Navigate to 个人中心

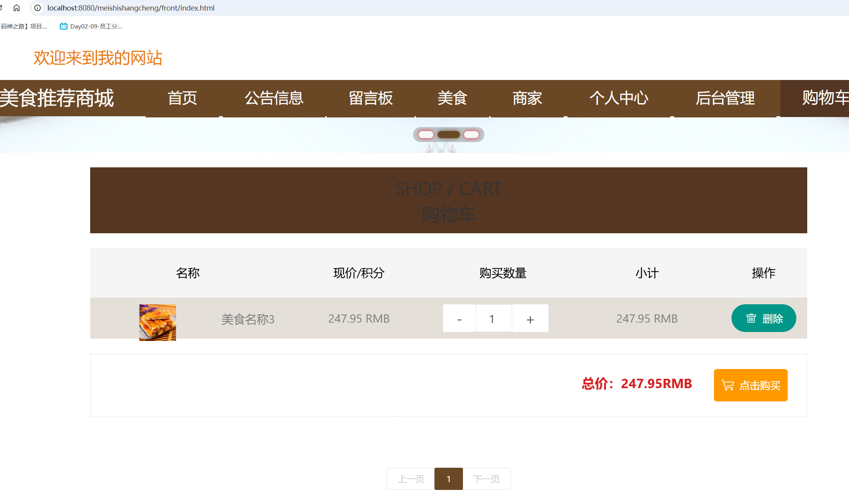(619, 98)
